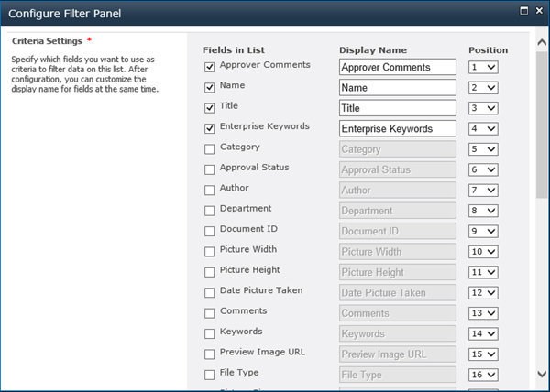This screenshot has width=550, height=392.
Task: Check the Approval Status field
Action: [210, 169]
